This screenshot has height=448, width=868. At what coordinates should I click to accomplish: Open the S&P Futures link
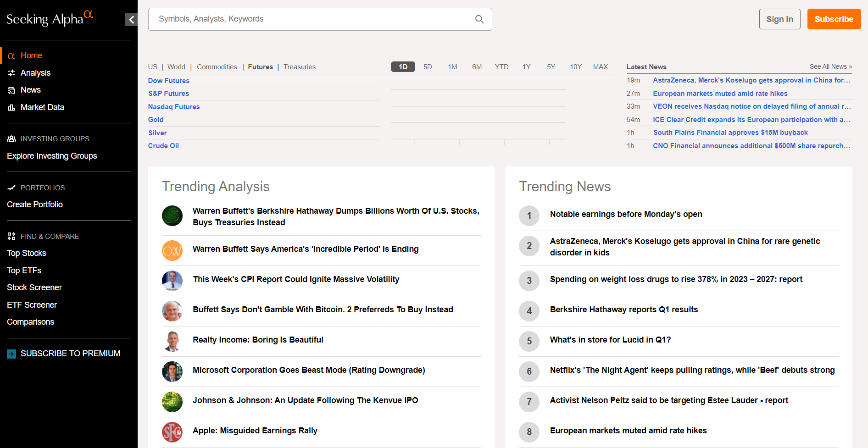[169, 94]
